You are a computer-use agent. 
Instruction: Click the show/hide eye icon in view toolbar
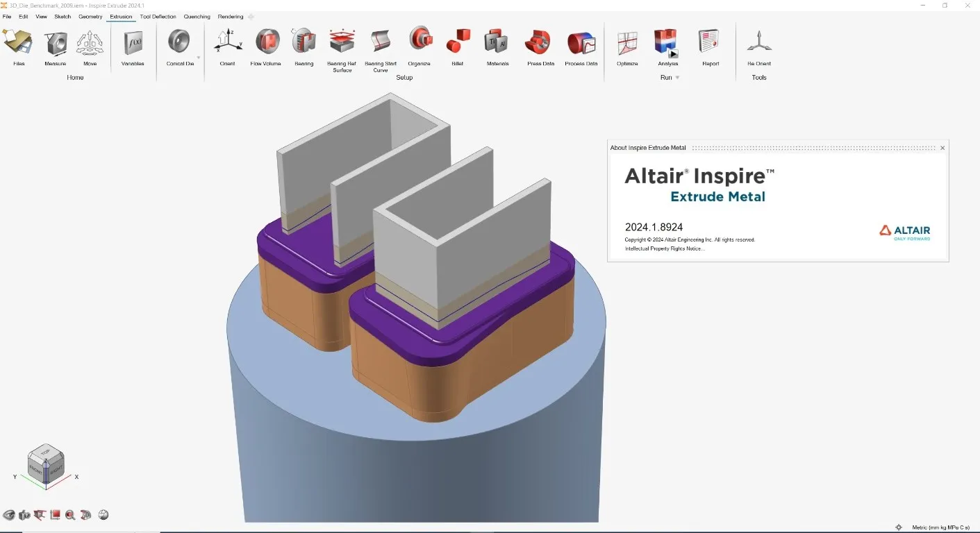click(9, 515)
